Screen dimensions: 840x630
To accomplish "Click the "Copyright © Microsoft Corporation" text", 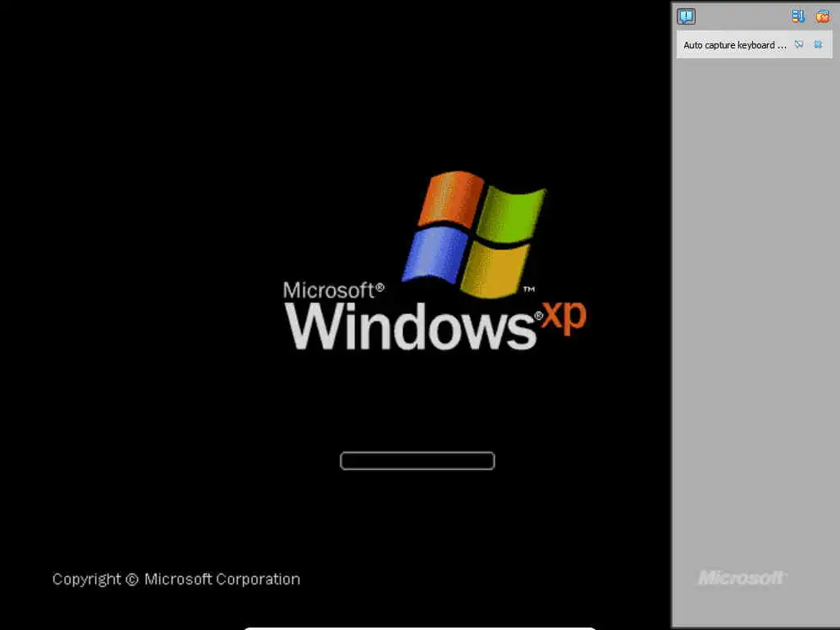I will tap(176, 579).
